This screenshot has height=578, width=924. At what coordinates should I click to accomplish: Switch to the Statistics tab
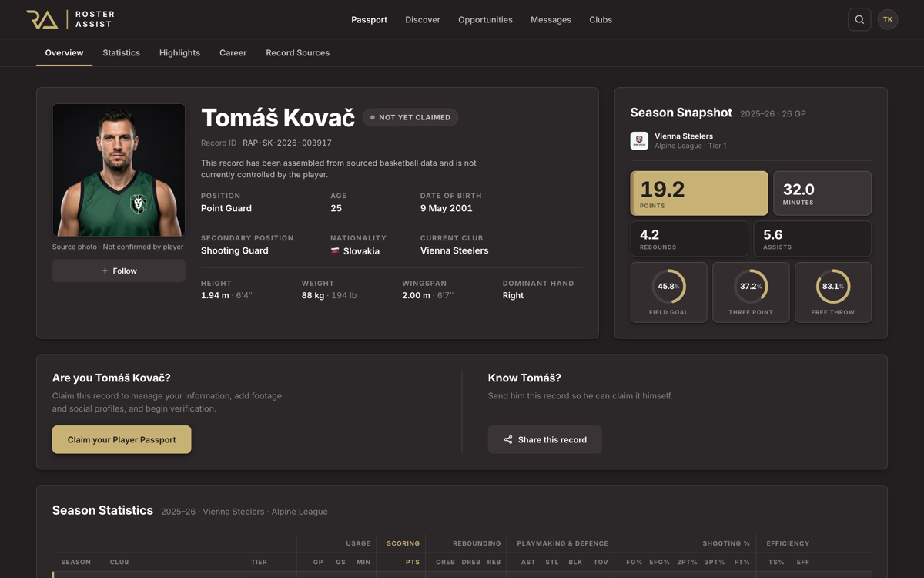coord(121,52)
